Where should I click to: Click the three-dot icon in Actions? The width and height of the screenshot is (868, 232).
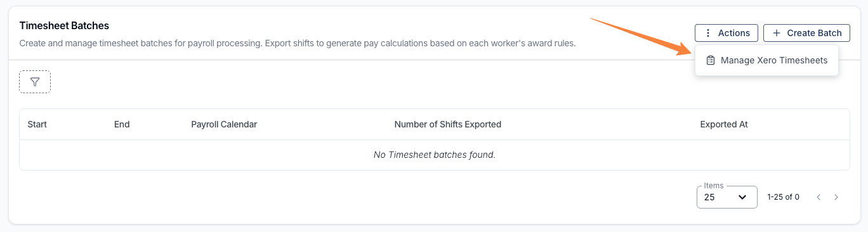(709, 33)
